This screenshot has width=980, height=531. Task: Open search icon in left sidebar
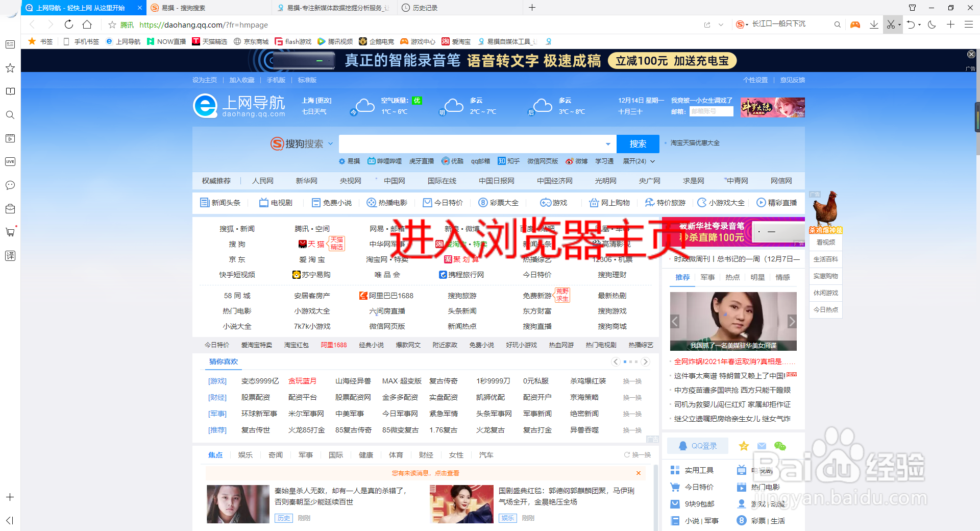point(10,115)
